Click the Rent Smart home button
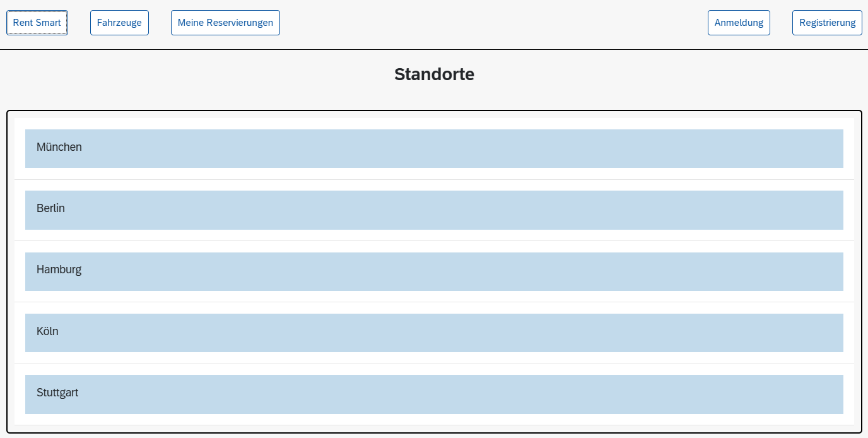This screenshot has height=438, width=868. click(37, 23)
